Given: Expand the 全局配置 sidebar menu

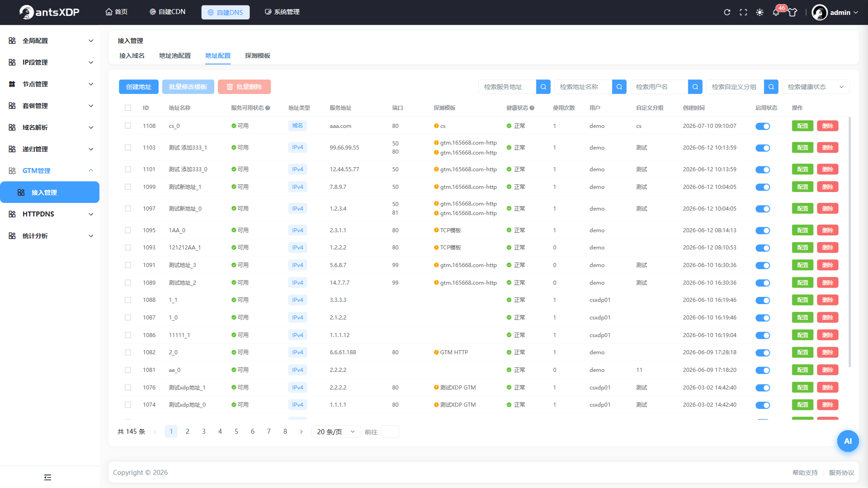Looking at the screenshot, I should (50, 41).
